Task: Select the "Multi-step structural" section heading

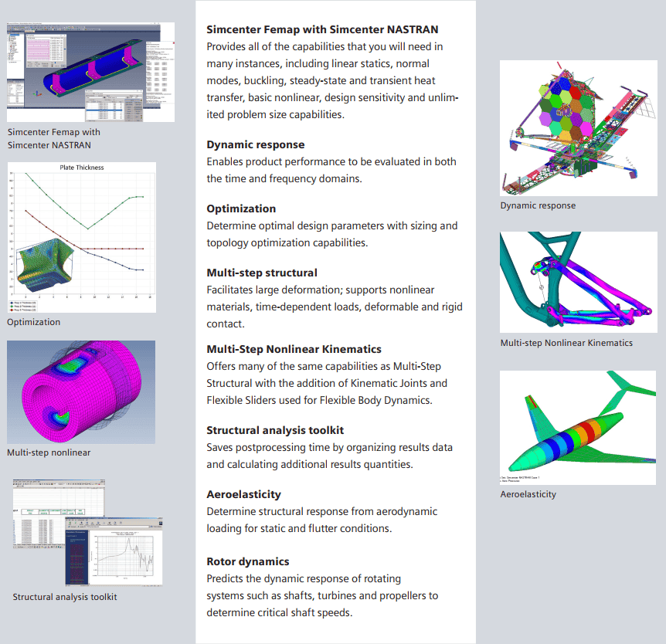Action: [261, 273]
